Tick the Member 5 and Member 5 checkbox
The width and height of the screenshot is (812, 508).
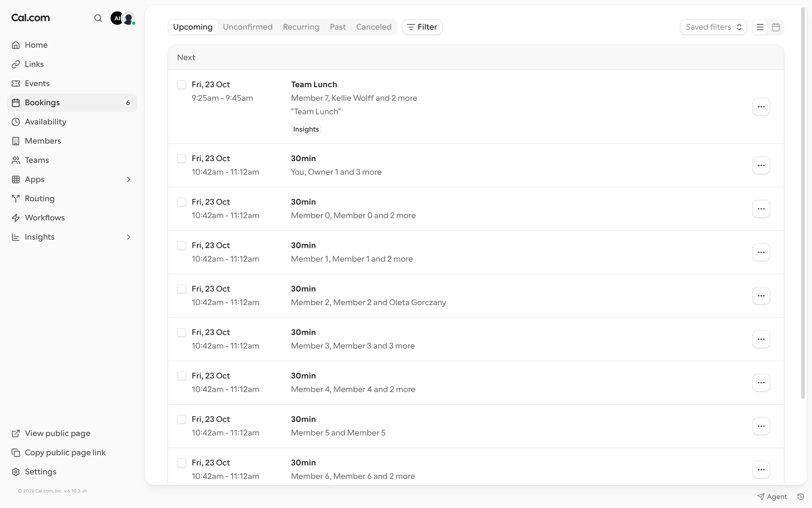pos(182,419)
